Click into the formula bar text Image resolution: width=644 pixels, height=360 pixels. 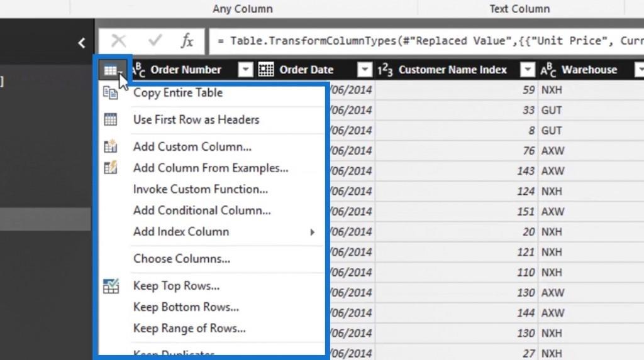coord(426,41)
